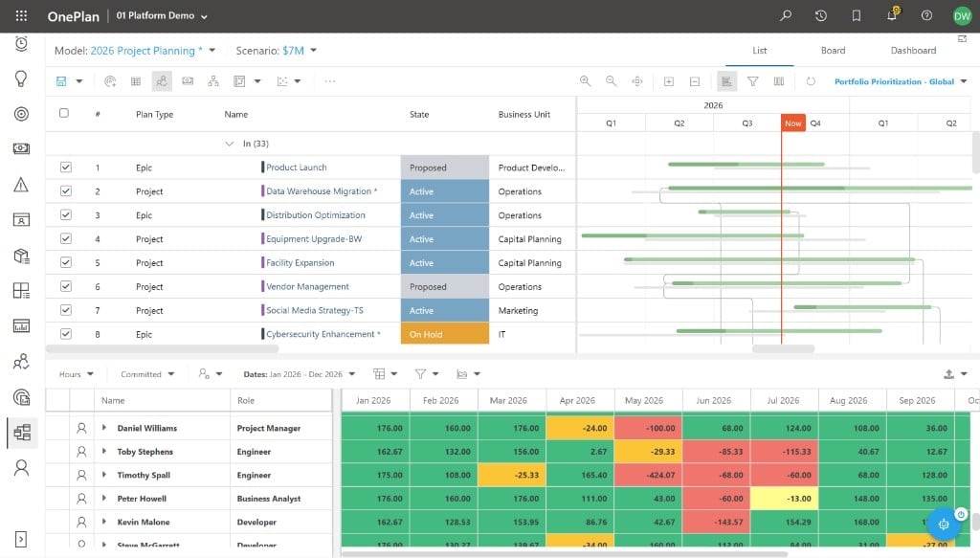Switch to the List tab

759,51
